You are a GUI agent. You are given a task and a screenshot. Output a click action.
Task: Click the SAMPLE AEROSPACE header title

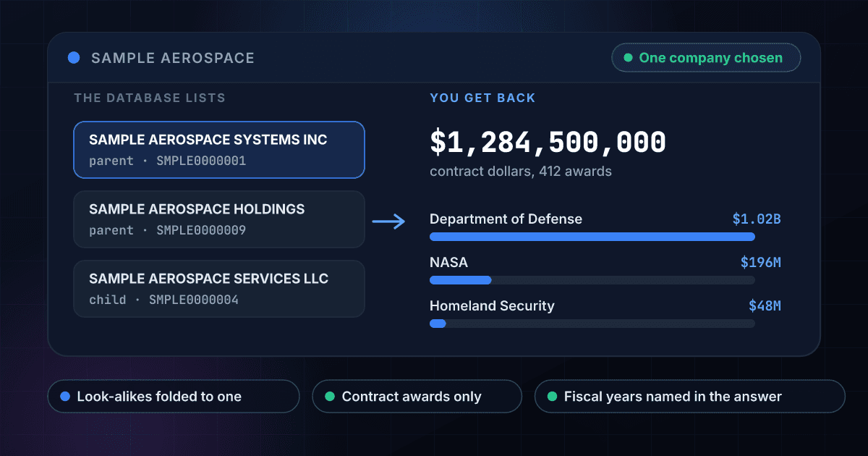pos(173,58)
